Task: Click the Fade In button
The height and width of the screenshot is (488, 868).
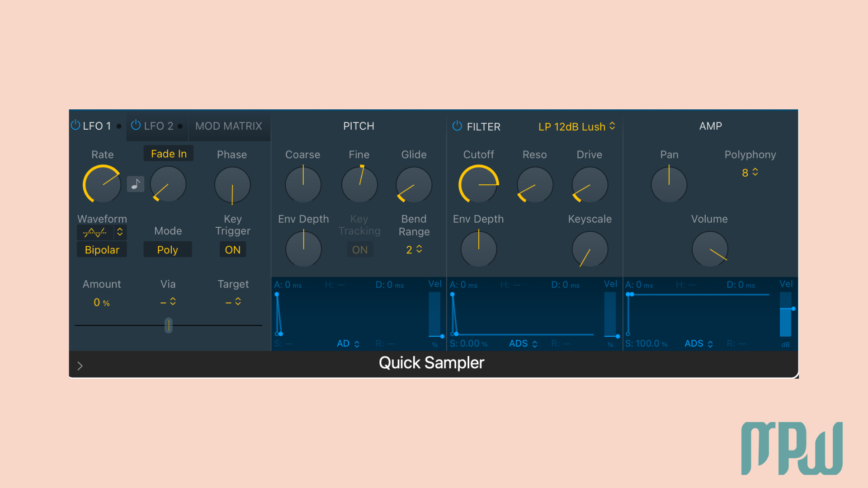Action: click(168, 153)
